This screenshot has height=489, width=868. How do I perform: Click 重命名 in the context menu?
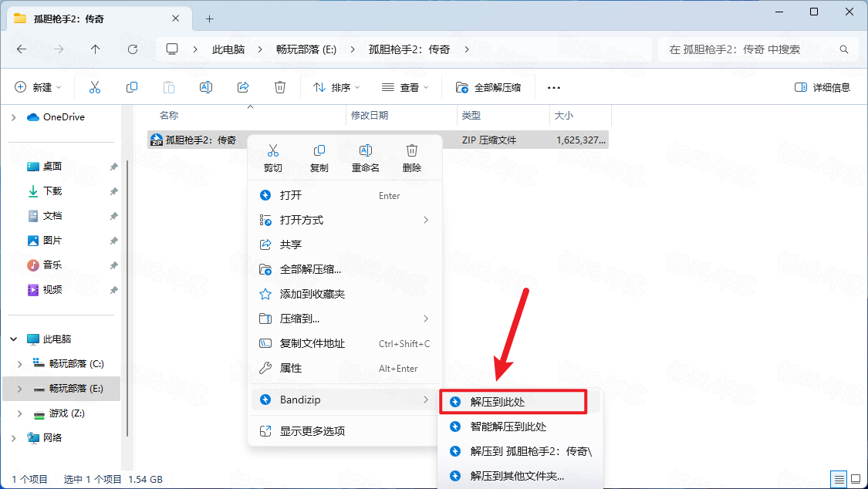click(x=366, y=158)
